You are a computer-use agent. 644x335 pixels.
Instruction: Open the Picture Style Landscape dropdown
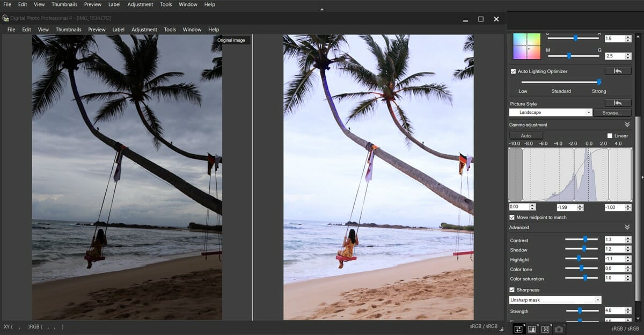click(x=551, y=113)
